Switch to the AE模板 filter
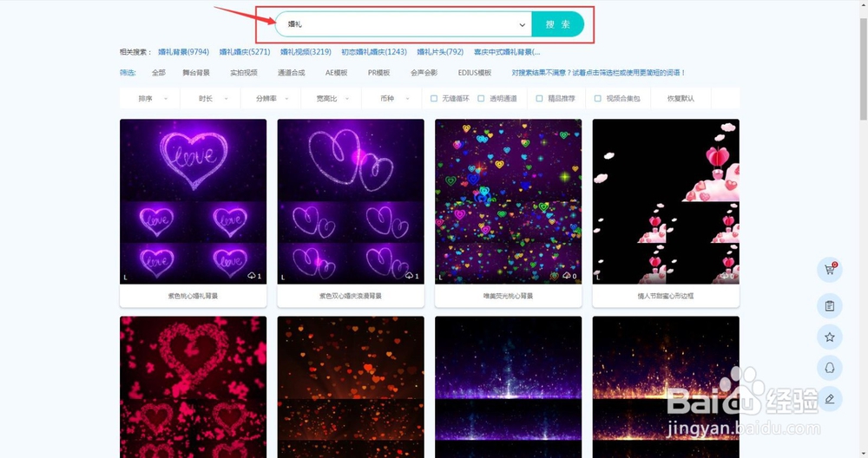 pyautogui.click(x=337, y=73)
